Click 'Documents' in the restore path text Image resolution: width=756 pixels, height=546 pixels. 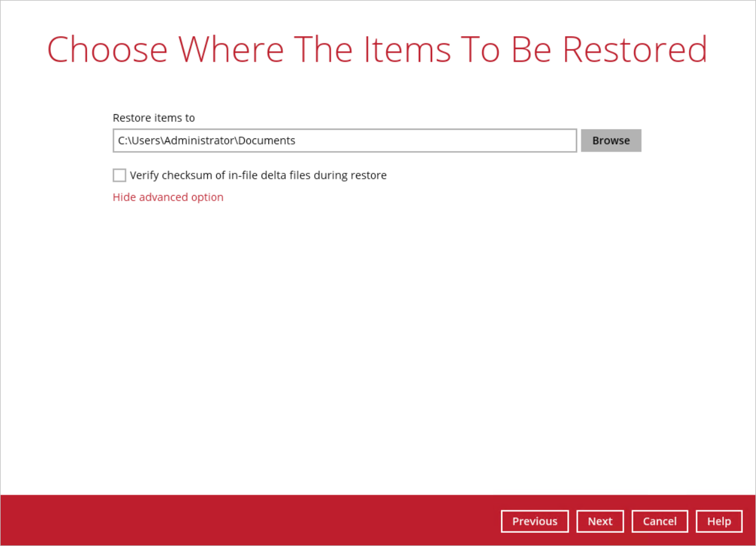[267, 140]
